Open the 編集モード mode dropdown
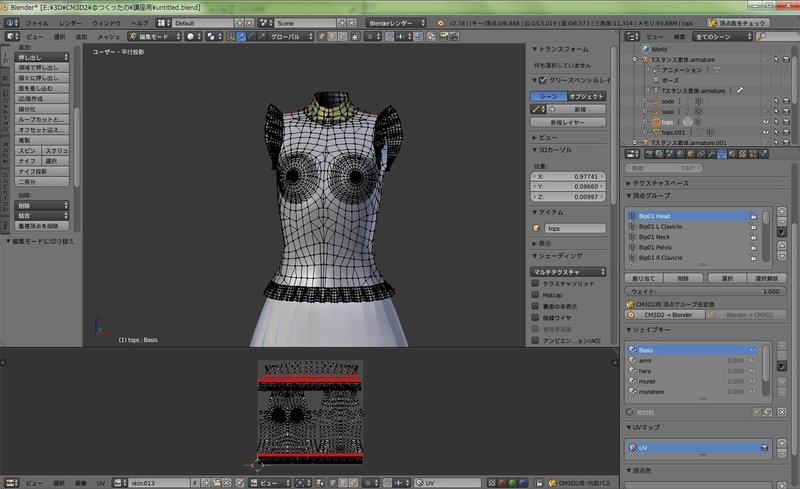 (x=155, y=37)
